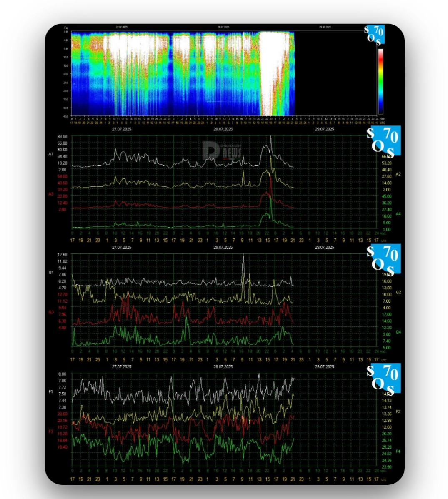Click the SOS 70 logo on the frequency chart
Screen dimensions: 448x499
[x=383, y=378]
